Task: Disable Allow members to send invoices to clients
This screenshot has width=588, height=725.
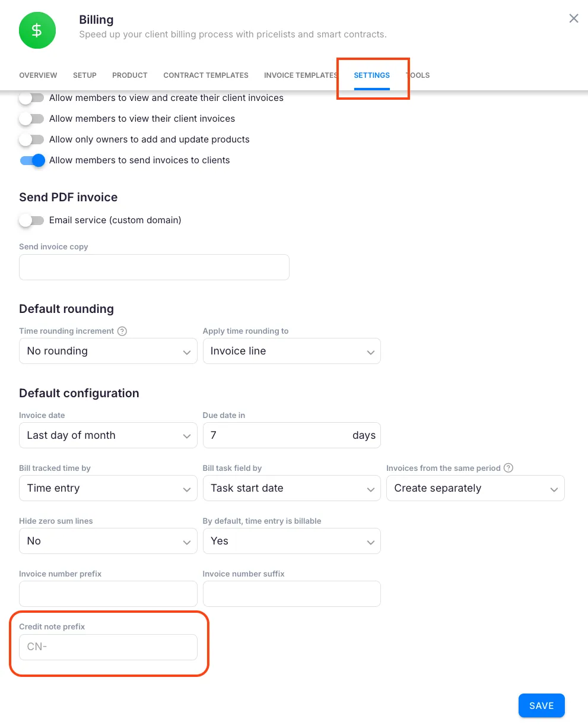Action: coord(33,160)
